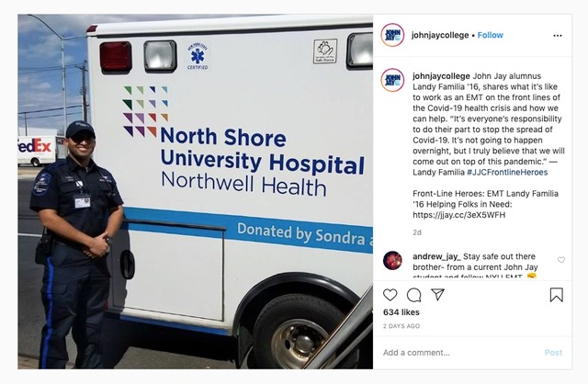The image size is (588, 384).
Task: Open johnjaycollege profile picture in header
Action: 392,35
